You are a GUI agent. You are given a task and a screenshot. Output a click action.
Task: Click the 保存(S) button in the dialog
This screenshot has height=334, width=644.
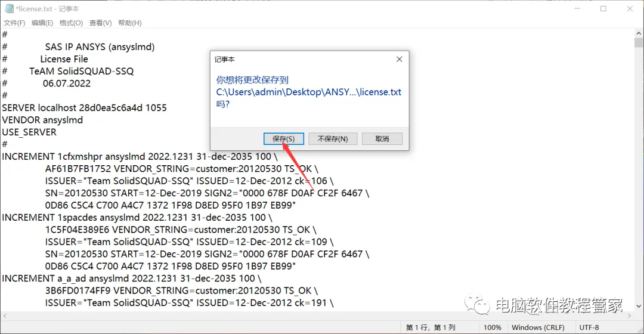click(283, 139)
